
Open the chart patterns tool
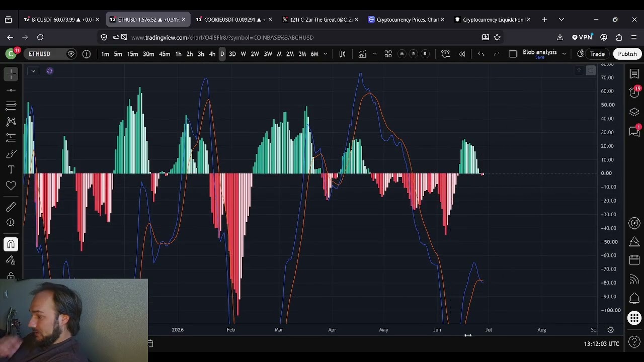click(11, 122)
